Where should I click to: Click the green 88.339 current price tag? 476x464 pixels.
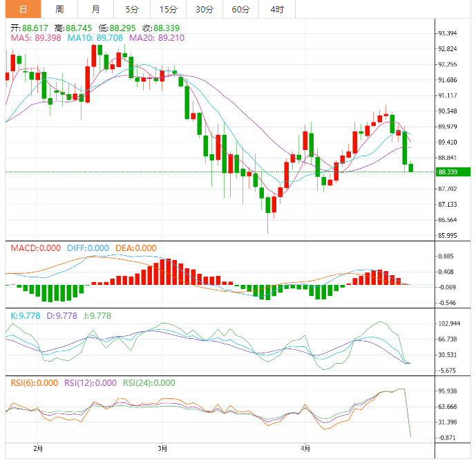click(453, 172)
